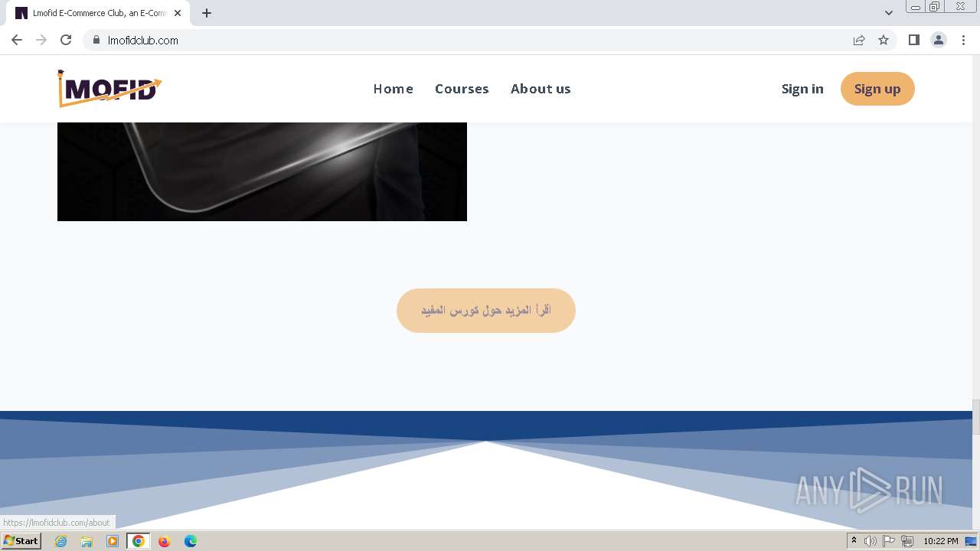Bookmark page with star icon
The image size is (980, 551).
[884, 40]
